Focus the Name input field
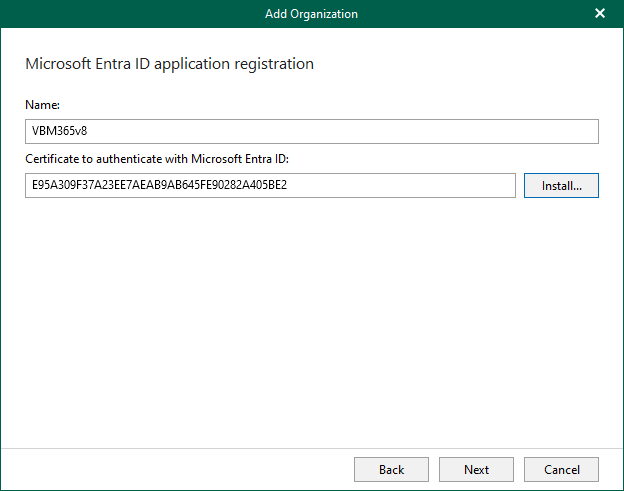The width and height of the screenshot is (624, 491). tap(311, 132)
